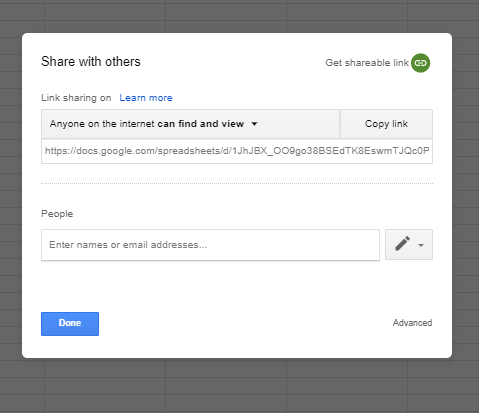Click the blue Done button
479x413 pixels.
click(x=70, y=324)
